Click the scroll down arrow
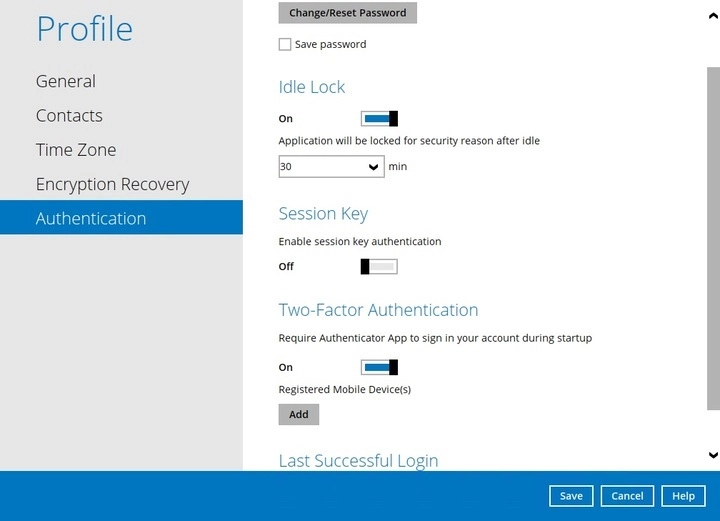The height and width of the screenshot is (521, 720). pos(712,455)
